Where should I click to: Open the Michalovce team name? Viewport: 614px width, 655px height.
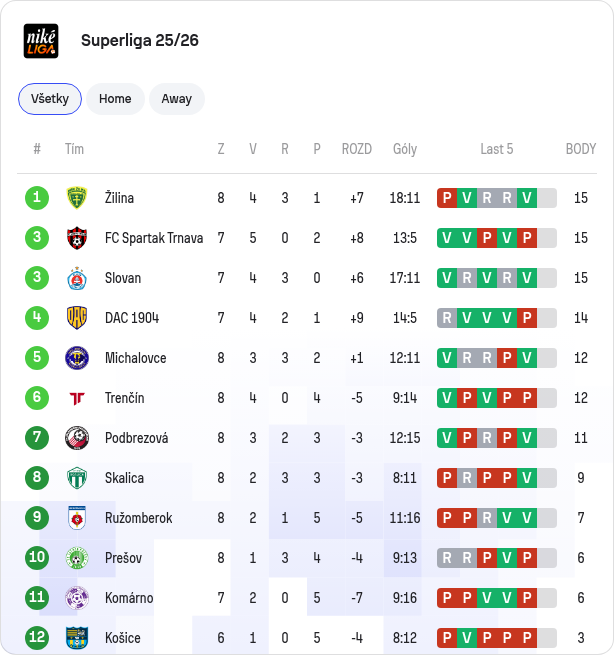click(136, 358)
